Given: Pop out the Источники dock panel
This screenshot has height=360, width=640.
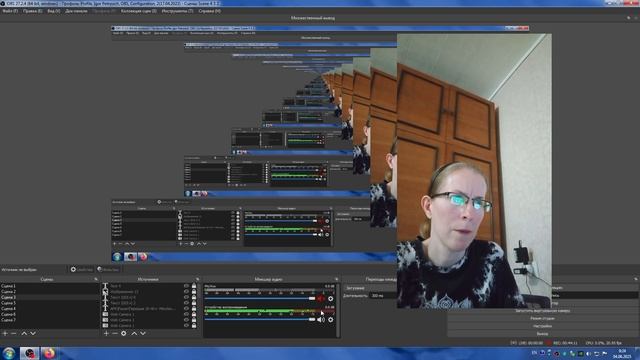Looking at the screenshot, I should pos(198,279).
